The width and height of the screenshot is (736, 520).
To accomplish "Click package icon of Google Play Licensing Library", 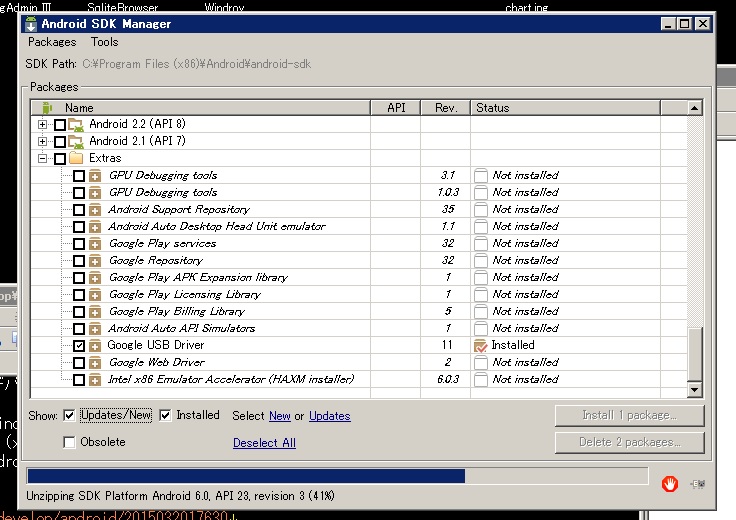I will 95,295.
